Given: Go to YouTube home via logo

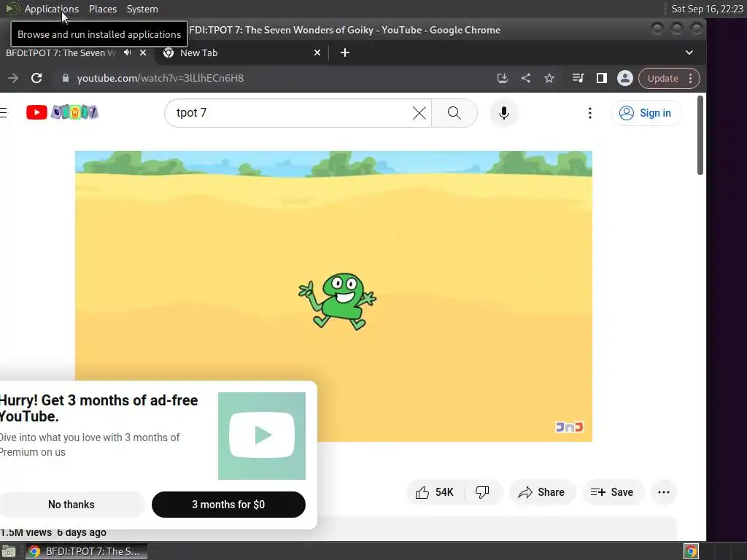Looking at the screenshot, I should pos(62,112).
